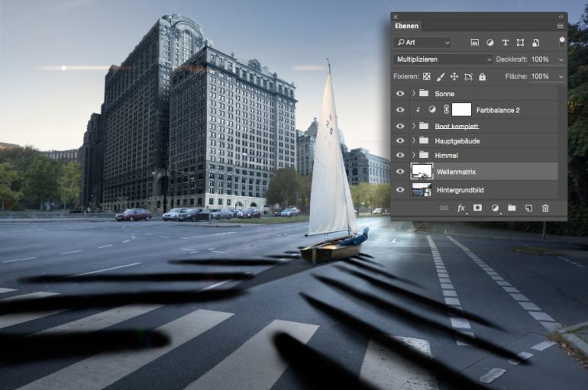Viewport: 588px width, 390px height.
Task: Filter for shape layers icon
Action: click(520, 42)
